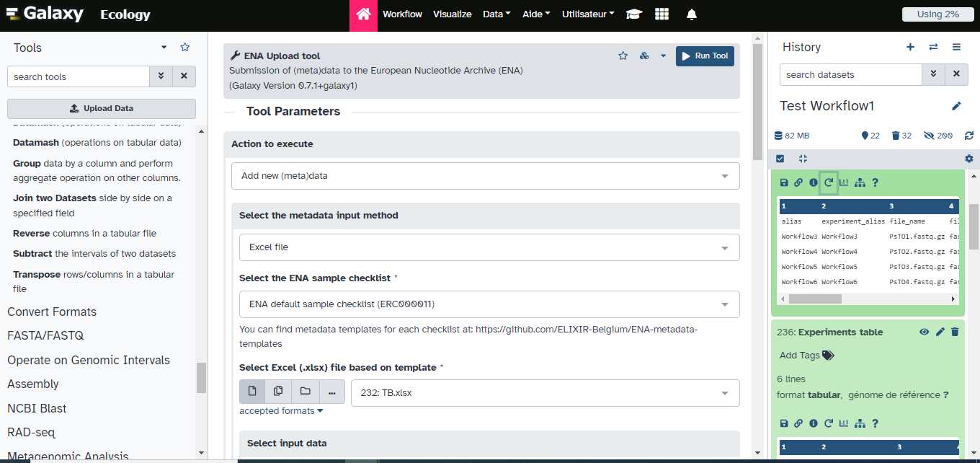Edit the Test Workflow1 history name
Screen dimensions: 980x463
click(x=956, y=106)
